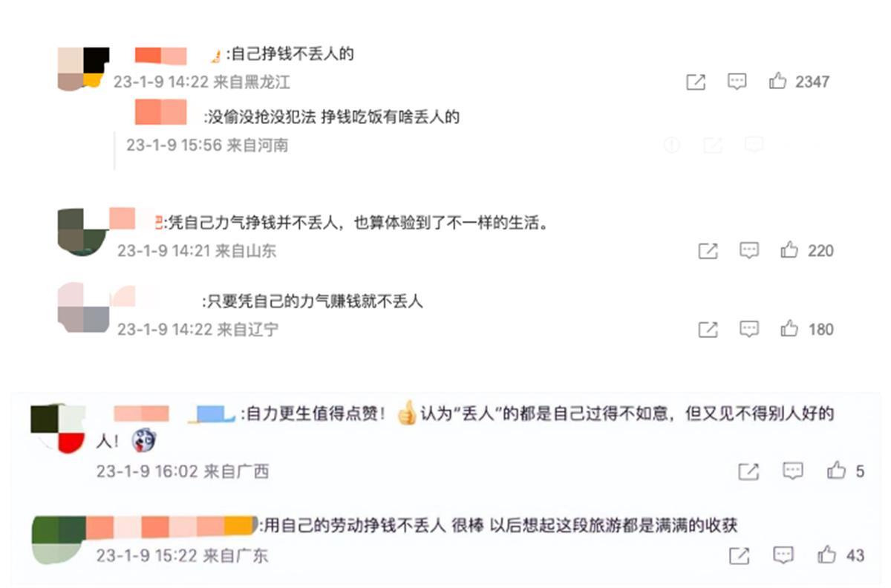Open the top commenter's avatar from 黑龙江
This screenshot has width=891, height=588.
point(83,68)
